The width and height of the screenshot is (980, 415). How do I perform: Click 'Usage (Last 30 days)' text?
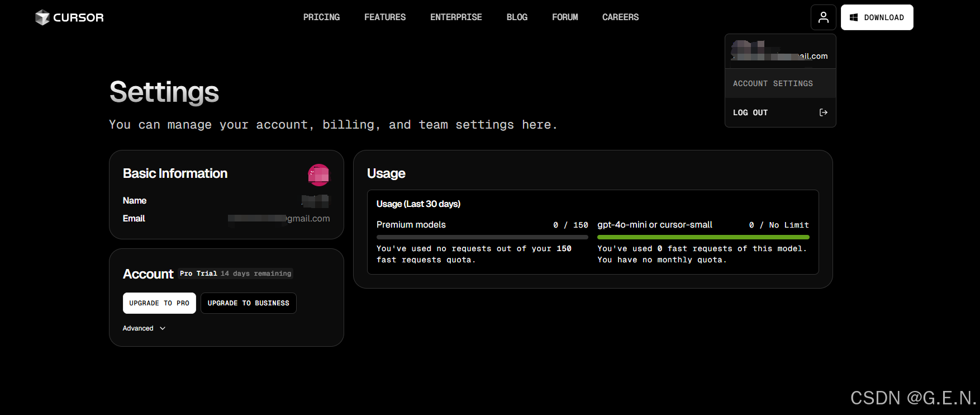pyautogui.click(x=418, y=204)
